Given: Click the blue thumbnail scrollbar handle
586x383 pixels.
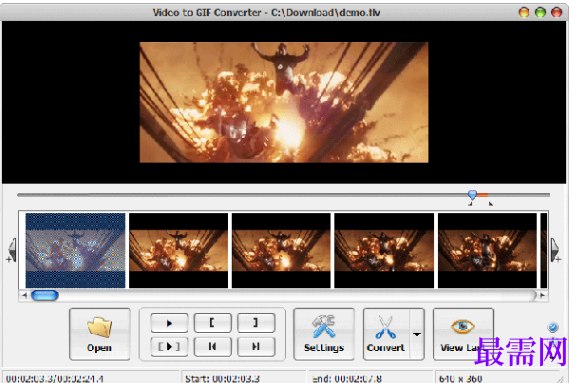Looking at the screenshot, I should pyautogui.click(x=45, y=295).
